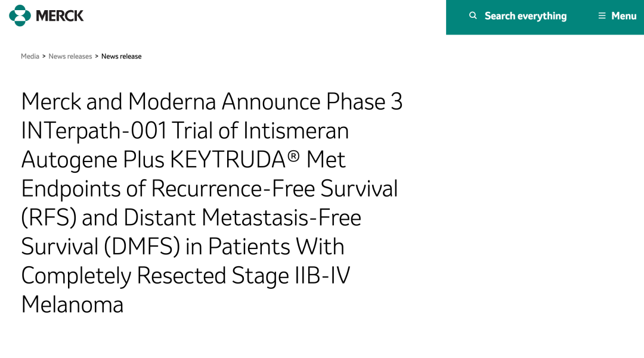Click the Merck hexagon logo emblem

point(20,15)
